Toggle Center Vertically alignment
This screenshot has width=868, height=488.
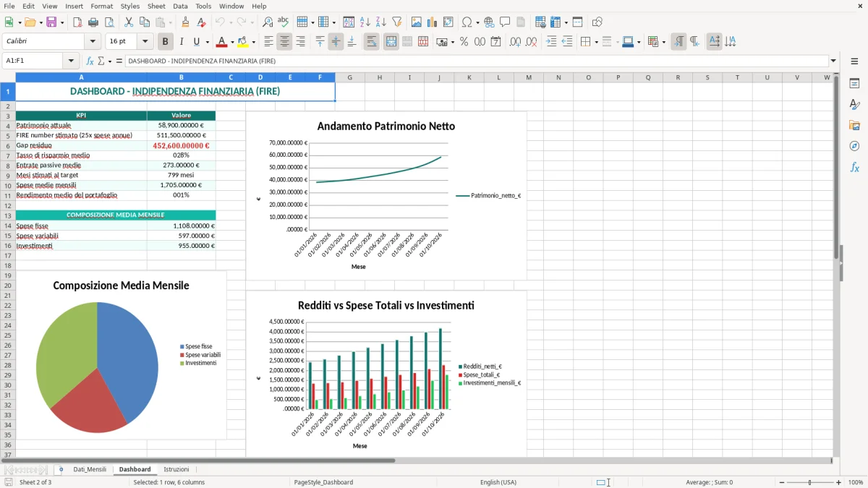pyautogui.click(x=336, y=42)
